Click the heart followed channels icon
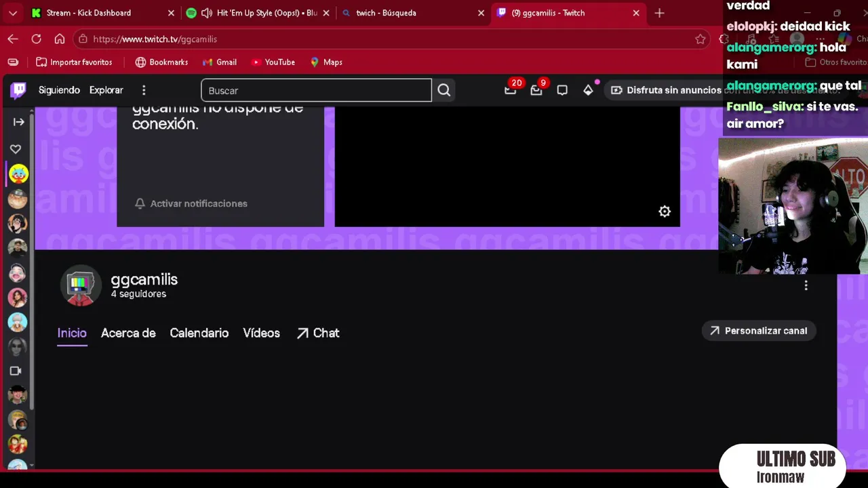This screenshot has height=488, width=868. [x=16, y=149]
